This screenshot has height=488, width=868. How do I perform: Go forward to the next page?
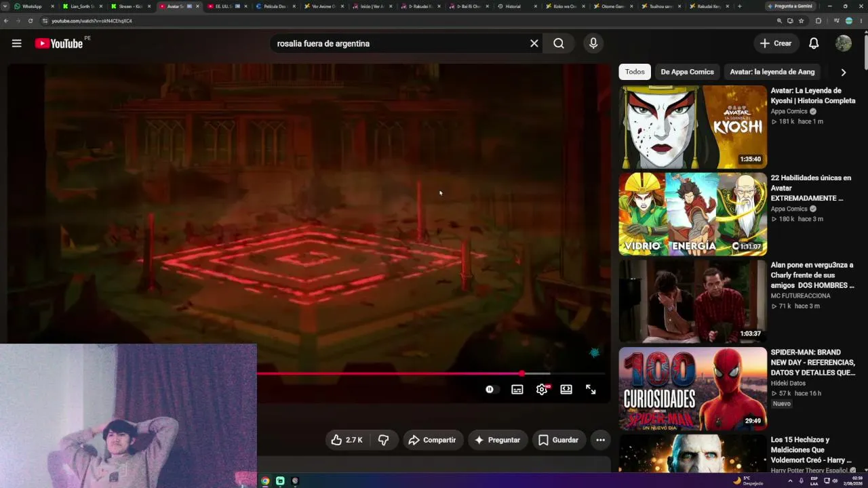(x=18, y=21)
